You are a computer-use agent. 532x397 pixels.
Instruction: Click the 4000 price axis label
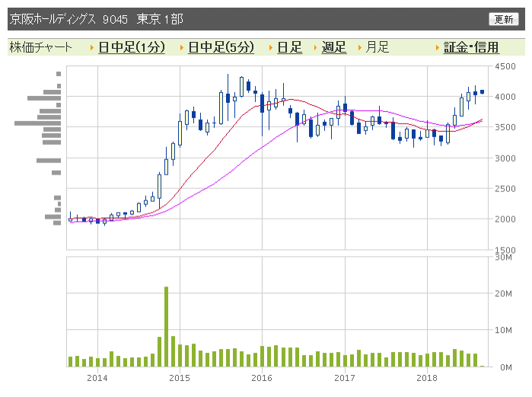coord(505,97)
